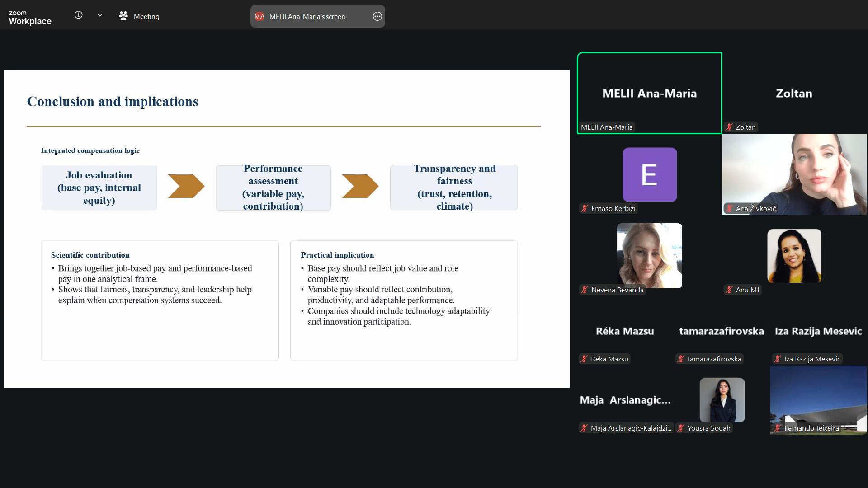This screenshot has width=868, height=488.
Task: Open screen share more options ellipsis
Action: [x=377, y=17]
